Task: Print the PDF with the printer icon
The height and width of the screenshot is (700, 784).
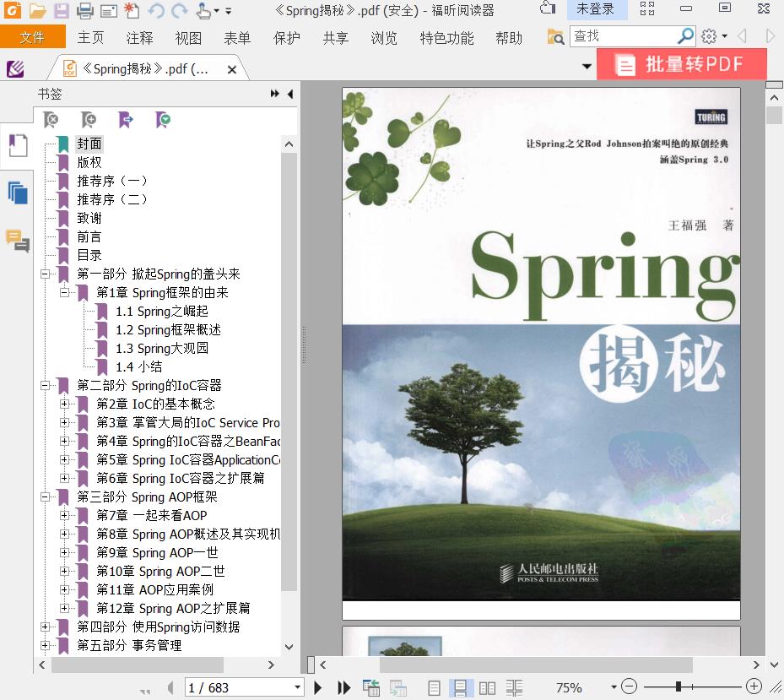Action: coord(85,10)
